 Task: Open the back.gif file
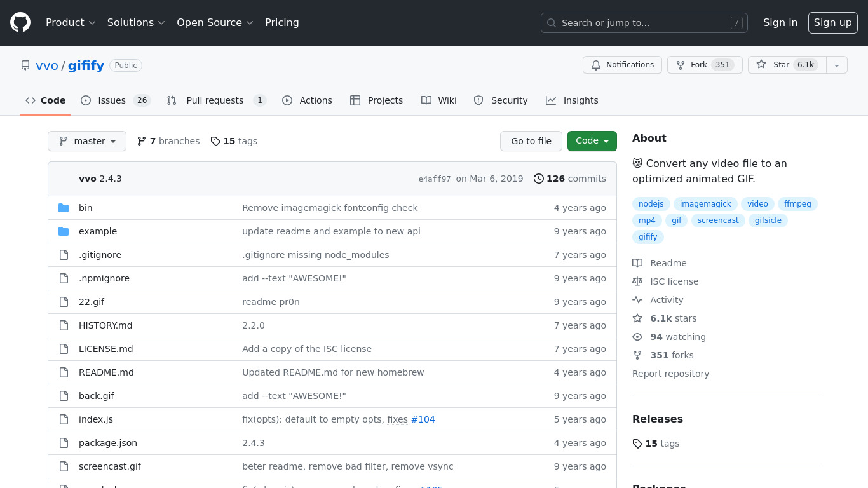97,396
